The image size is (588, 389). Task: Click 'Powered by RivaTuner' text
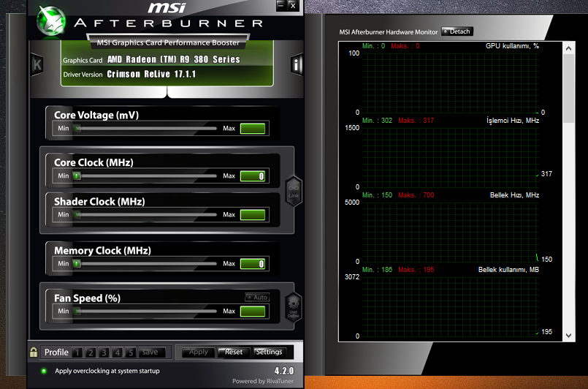pos(263,381)
